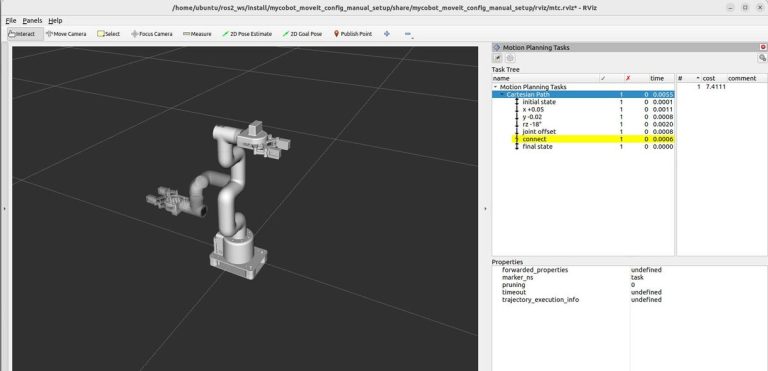Screen dimensions: 768x371
Task: Collapse the left side panel handle
Action: tap(4, 209)
